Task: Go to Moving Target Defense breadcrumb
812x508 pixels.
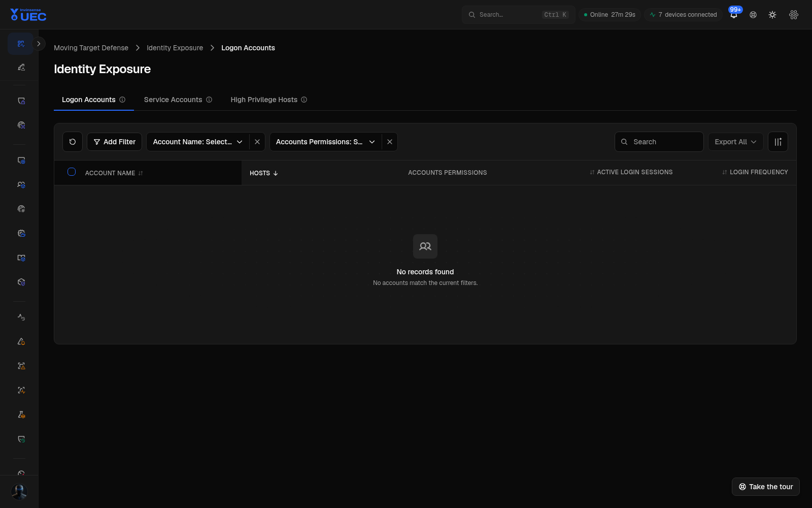Action: tap(91, 48)
